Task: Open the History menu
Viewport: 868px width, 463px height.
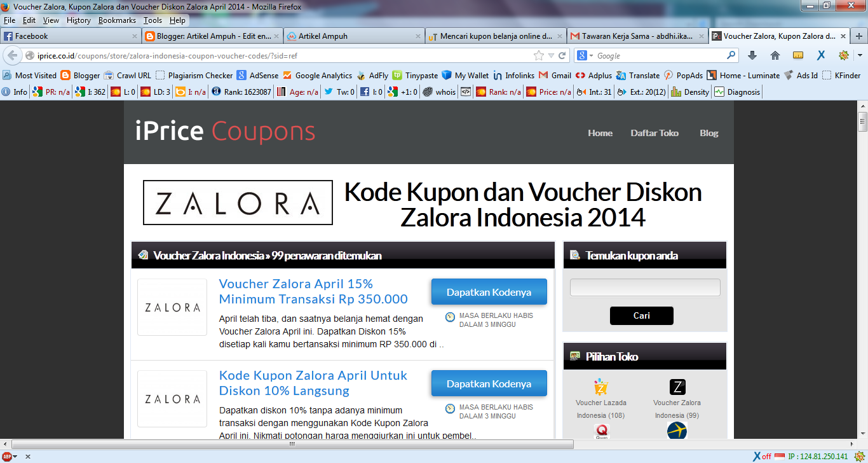Action: 79,20
